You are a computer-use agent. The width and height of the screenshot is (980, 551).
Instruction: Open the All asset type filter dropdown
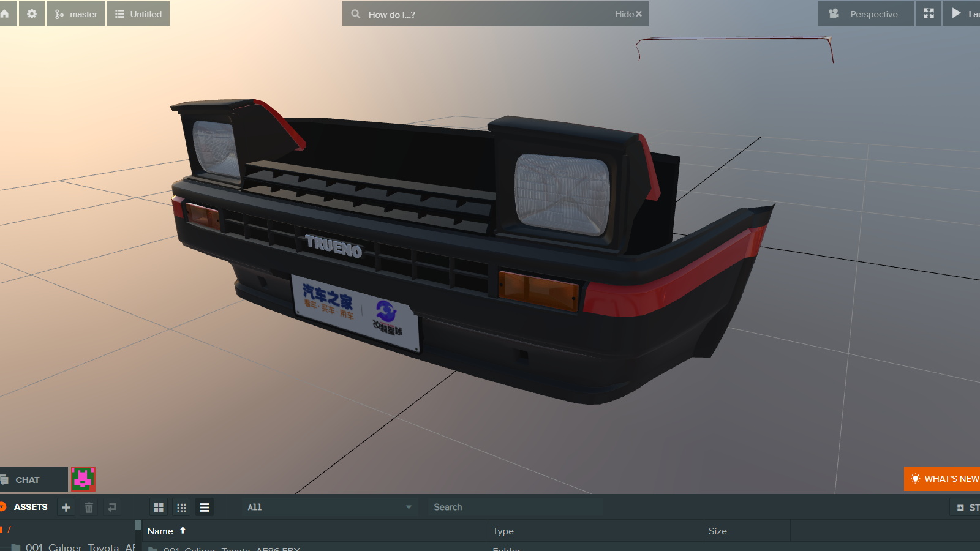click(x=329, y=507)
